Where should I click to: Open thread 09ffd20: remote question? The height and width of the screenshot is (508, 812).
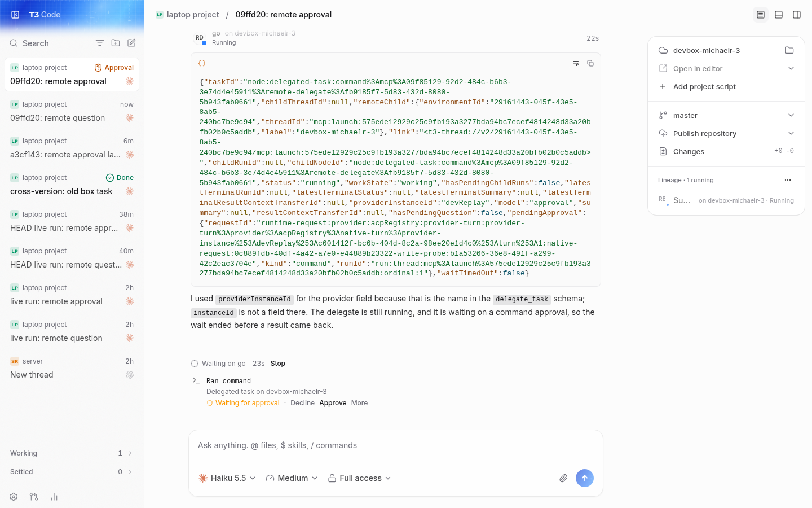pyautogui.click(x=72, y=111)
